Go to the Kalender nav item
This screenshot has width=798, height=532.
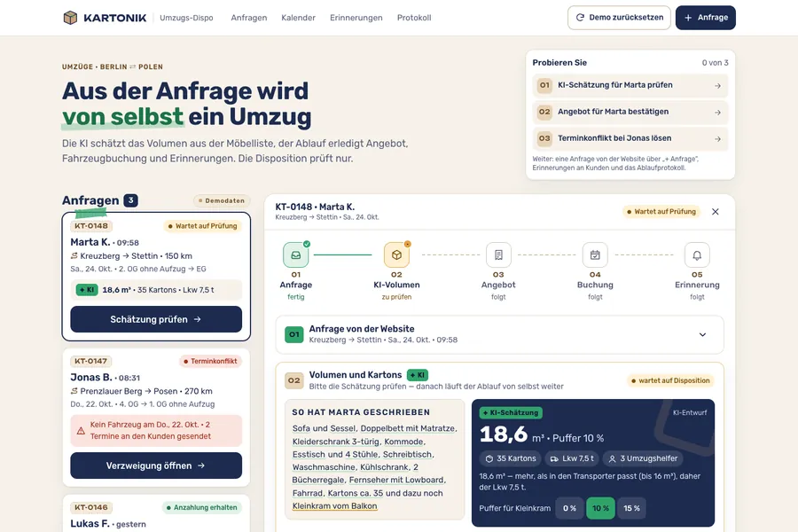(298, 18)
